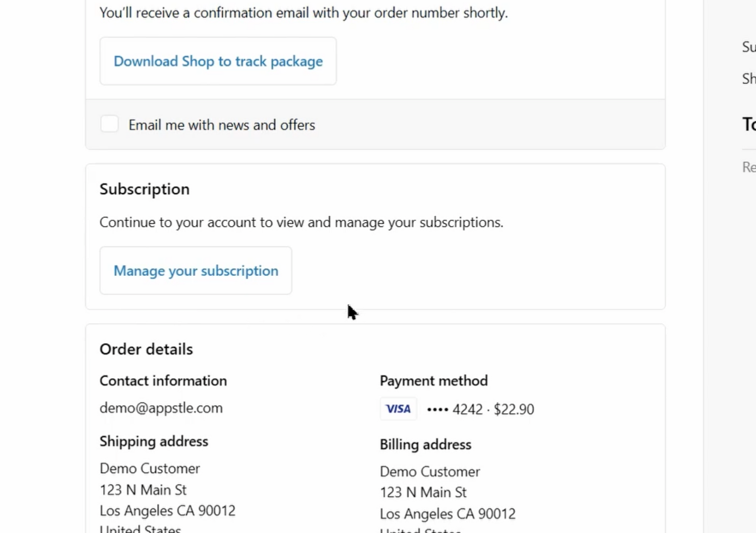Click Demo Customer under Shipping address

pyautogui.click(x=150, y=468)
